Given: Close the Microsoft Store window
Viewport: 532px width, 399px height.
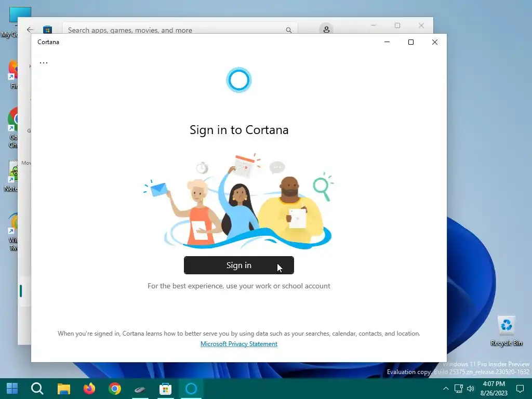Looking at the screenshot, I should pyautogui.click(x=421, y=25).
